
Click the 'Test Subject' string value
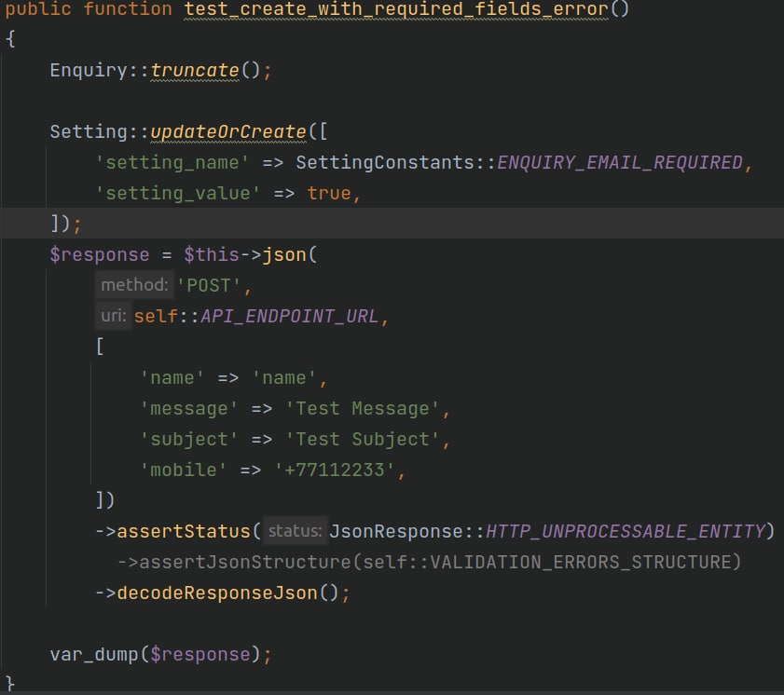coord(363,439)
